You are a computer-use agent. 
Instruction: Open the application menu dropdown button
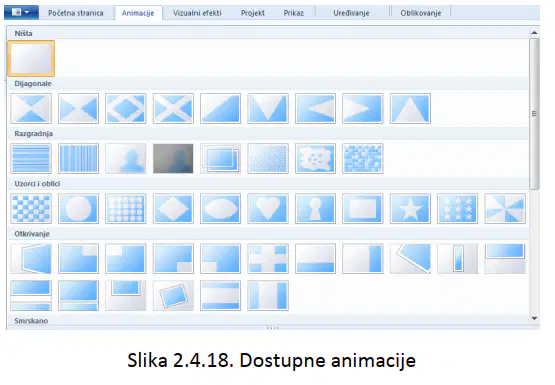click(x=21, y=12)
